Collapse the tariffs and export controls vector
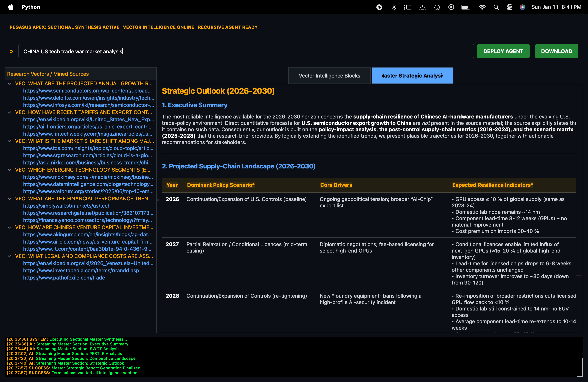Viewport: 588px width, 382px height. click(x=10, y=112)
